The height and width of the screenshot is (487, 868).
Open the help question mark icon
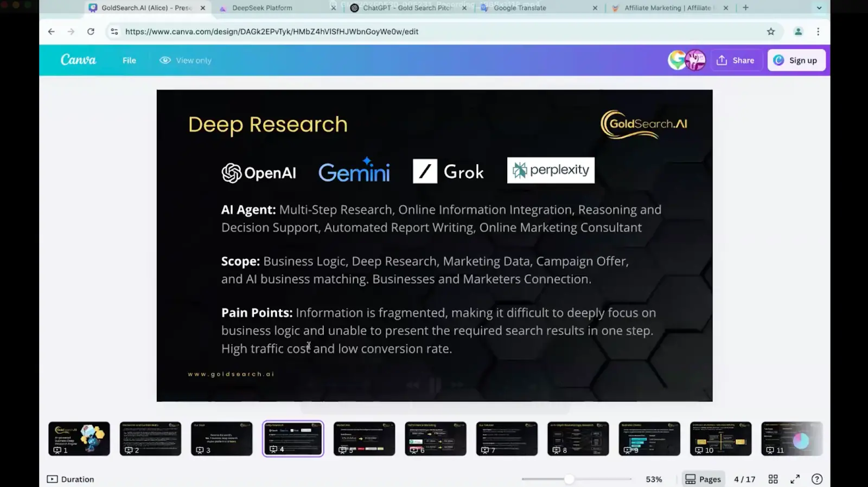coord(816,479)
